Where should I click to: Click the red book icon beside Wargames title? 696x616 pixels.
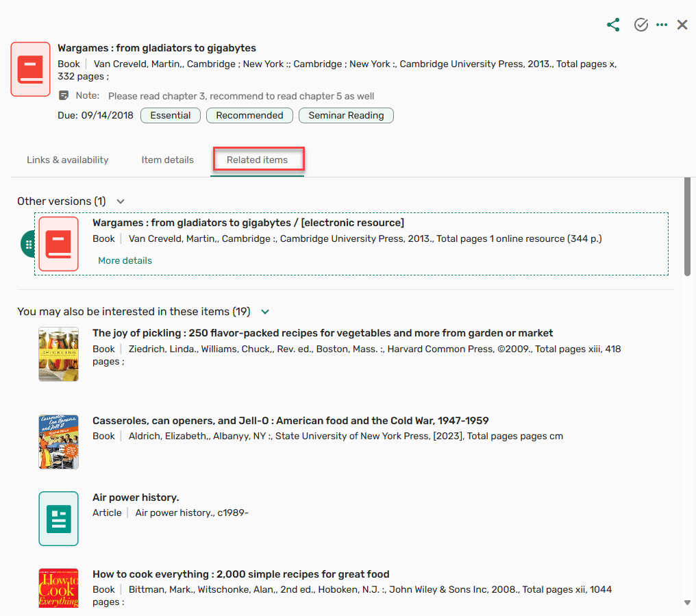tap(31, 69)
